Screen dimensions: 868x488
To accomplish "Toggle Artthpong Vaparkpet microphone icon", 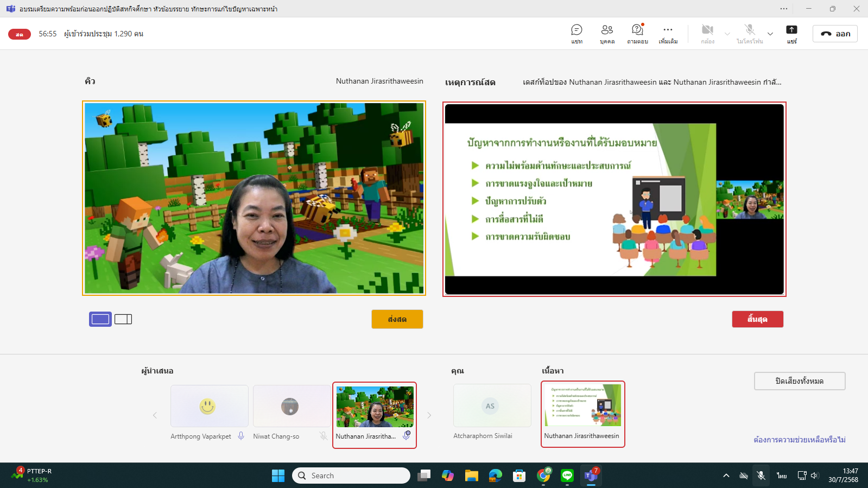I will tap(241, 436).
